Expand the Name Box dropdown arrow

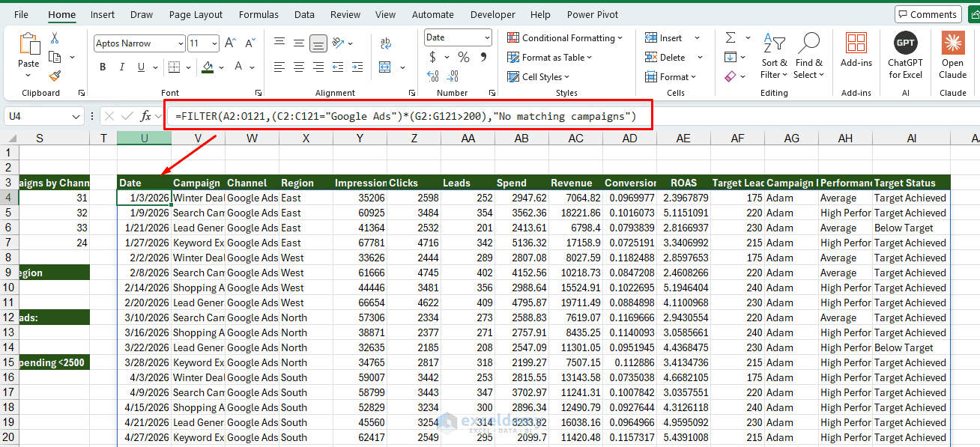pos(76,117)
